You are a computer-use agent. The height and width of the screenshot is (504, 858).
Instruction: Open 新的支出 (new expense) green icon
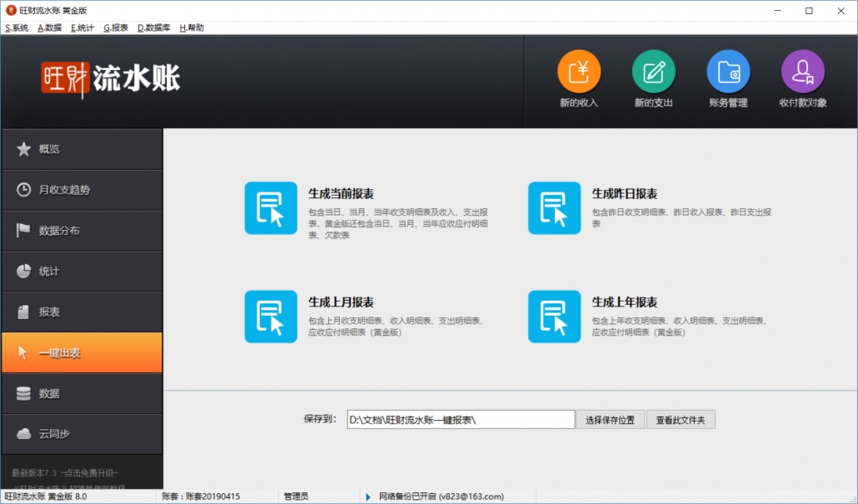pyautogui.click(x=653, y=72)
